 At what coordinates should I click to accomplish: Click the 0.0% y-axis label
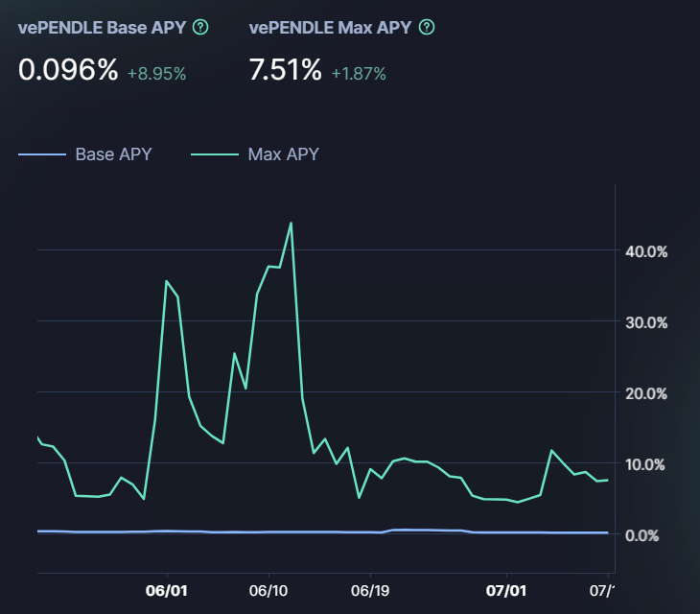642,536
